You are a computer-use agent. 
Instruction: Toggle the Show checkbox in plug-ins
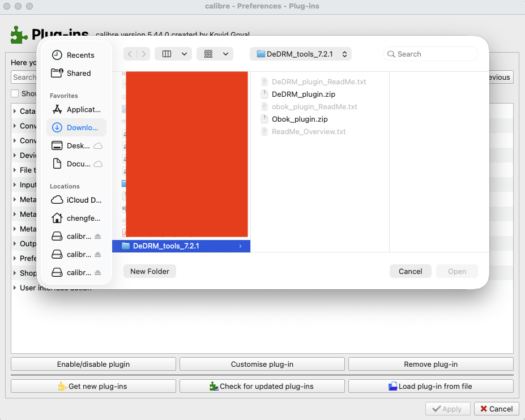(15, 93)
